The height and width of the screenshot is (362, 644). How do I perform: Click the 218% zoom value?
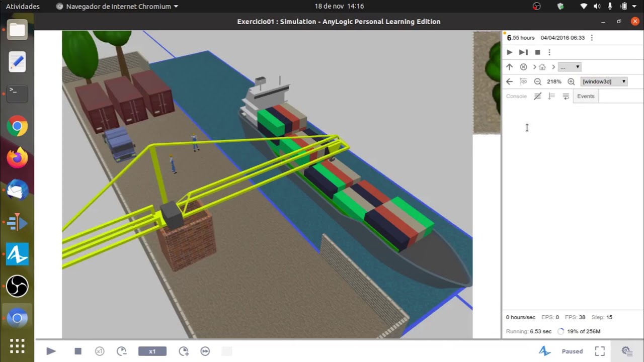(x=554, y=81)
